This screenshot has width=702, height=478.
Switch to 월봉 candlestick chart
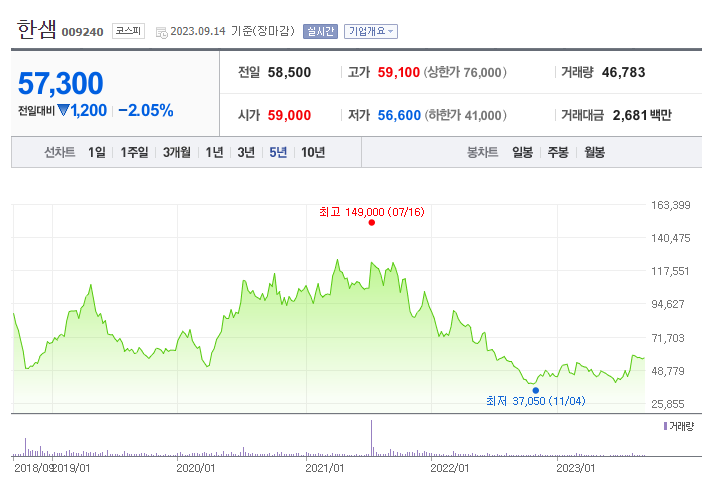595,152
